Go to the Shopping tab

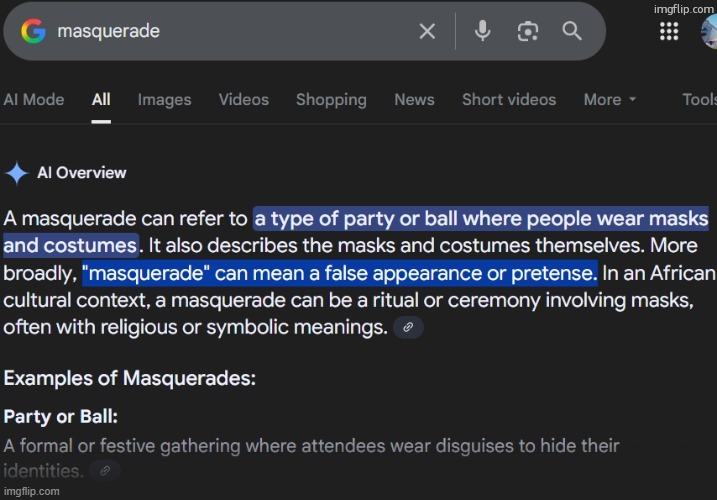click(x=331, y=99)
